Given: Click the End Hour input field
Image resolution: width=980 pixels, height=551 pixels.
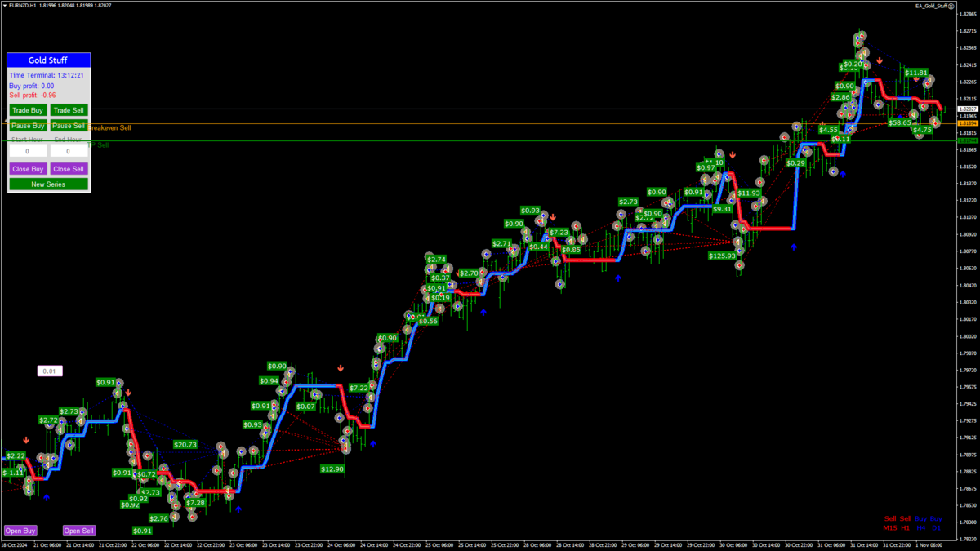Looking at the screenshot, I should [x=69, y=151].
